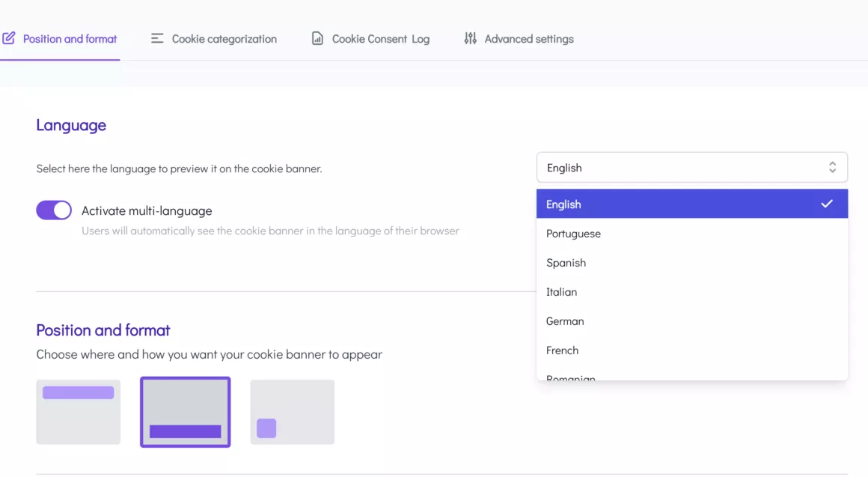Click the pencil icon beside Position and format
868x477 pixels.
pyautogui.click(x=9, y=38)
